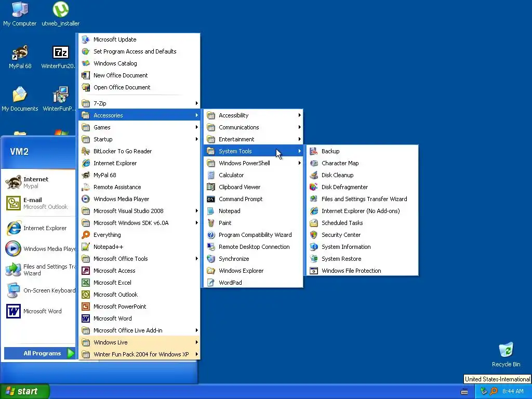Launch Microsoft Access icon
Image resolution: width=532 pixels, height=399 pixels.
click(86, 270)
